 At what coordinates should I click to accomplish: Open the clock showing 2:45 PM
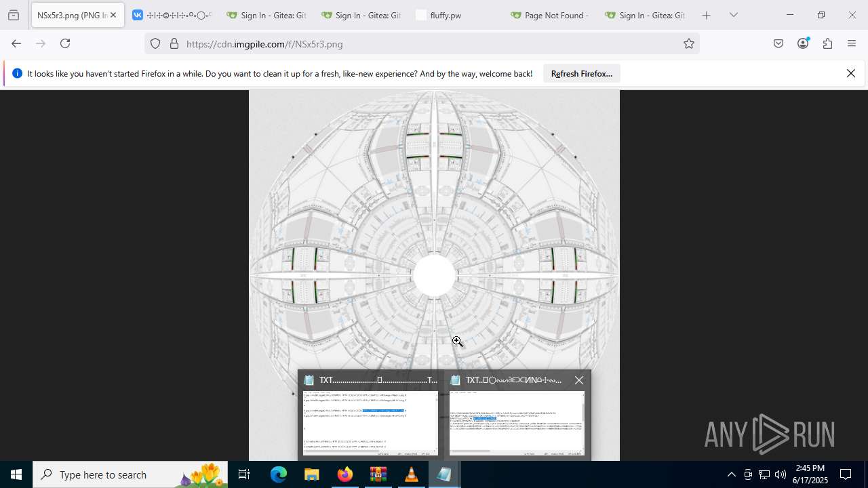click(x=810, y=474)
